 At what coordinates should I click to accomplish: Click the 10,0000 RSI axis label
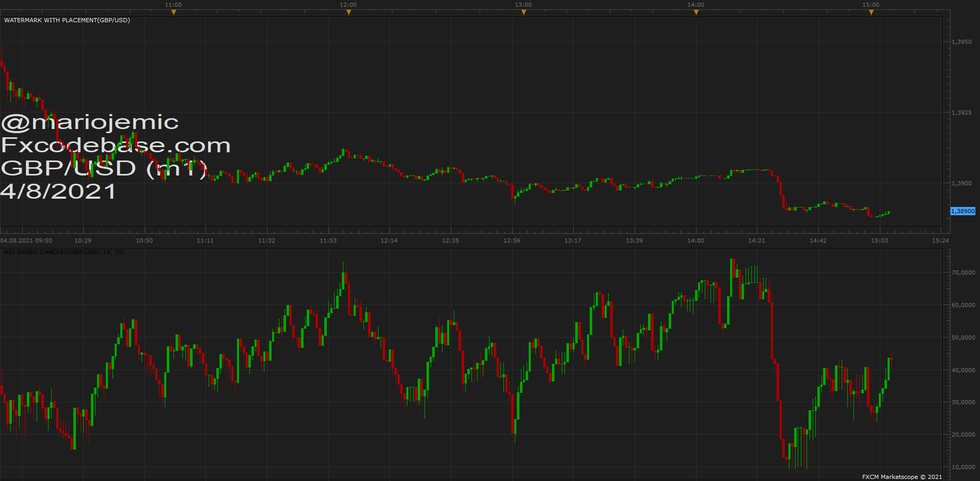(963, 467)
